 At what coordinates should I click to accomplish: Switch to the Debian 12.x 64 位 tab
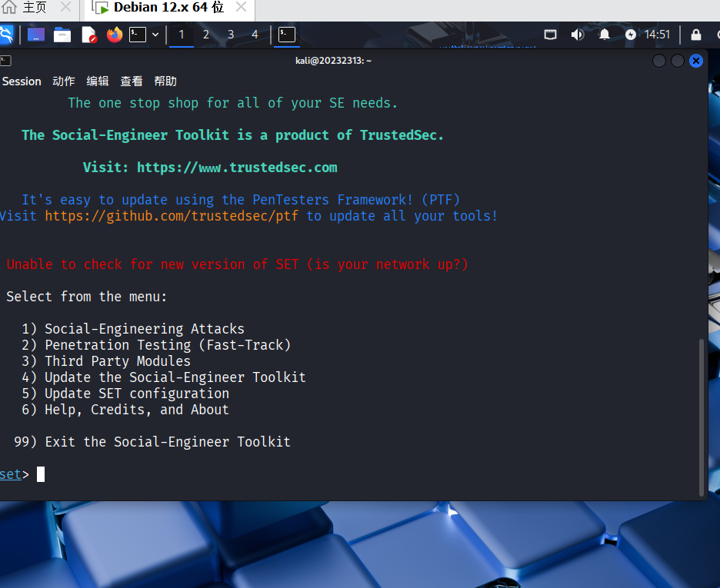point(168,8)
